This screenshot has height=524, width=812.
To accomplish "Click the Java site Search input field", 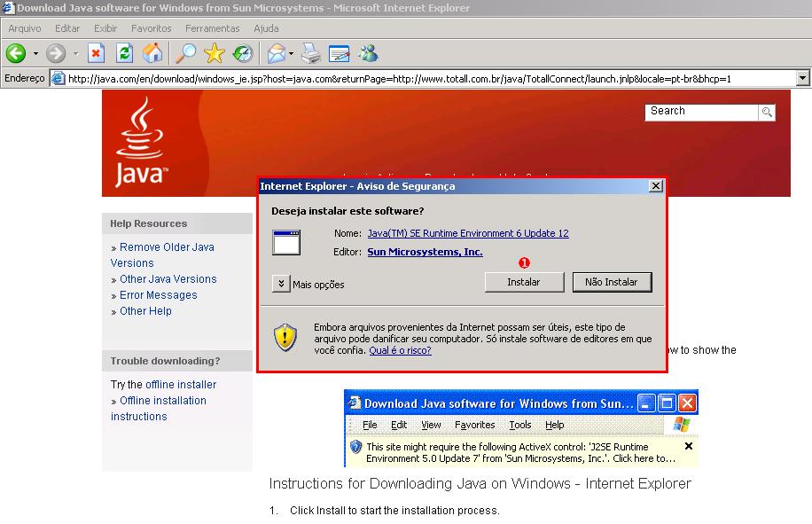I will click(700, 112).
